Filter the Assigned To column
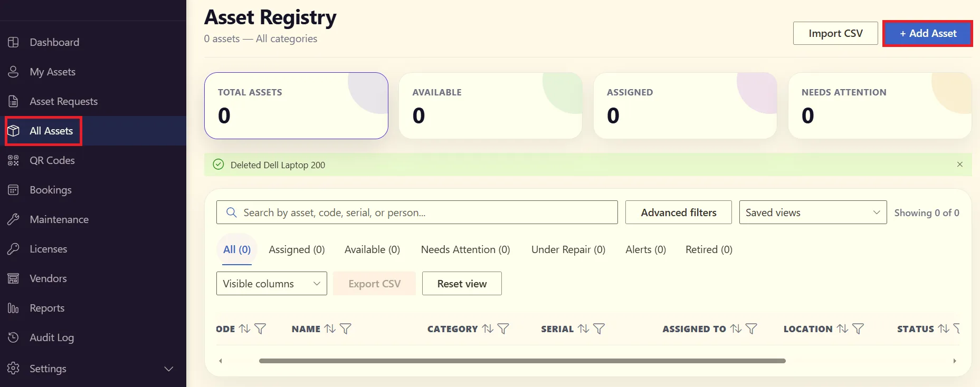The height and width of the screenshot is (387, 980). 751,329
